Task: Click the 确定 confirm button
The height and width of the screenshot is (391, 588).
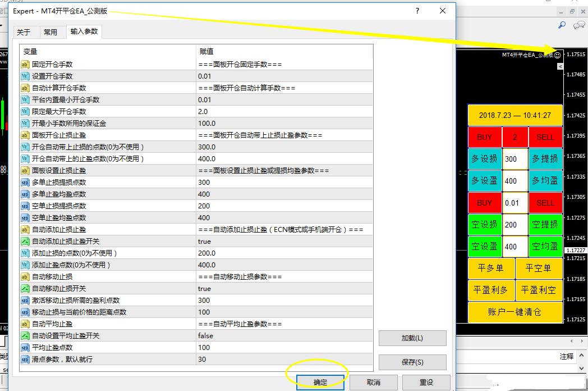Action: pyautogui.click(x=320, y=383)
